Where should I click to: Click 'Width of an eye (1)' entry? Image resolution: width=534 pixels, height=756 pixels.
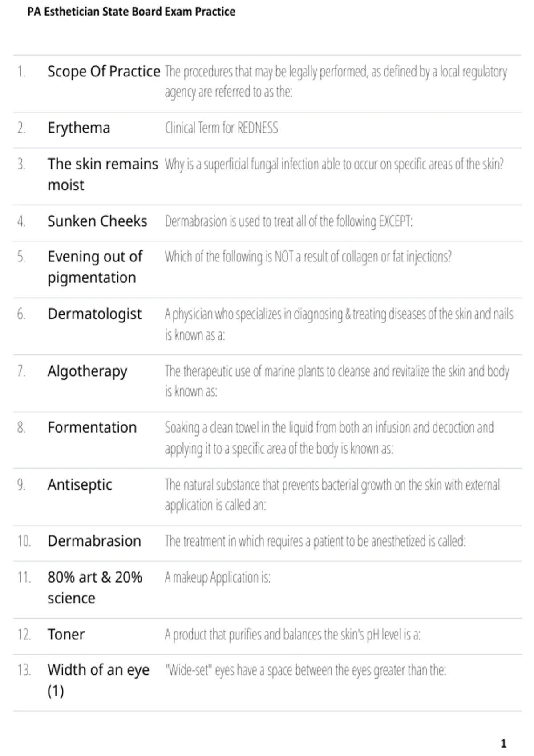[x=98, y=680]
